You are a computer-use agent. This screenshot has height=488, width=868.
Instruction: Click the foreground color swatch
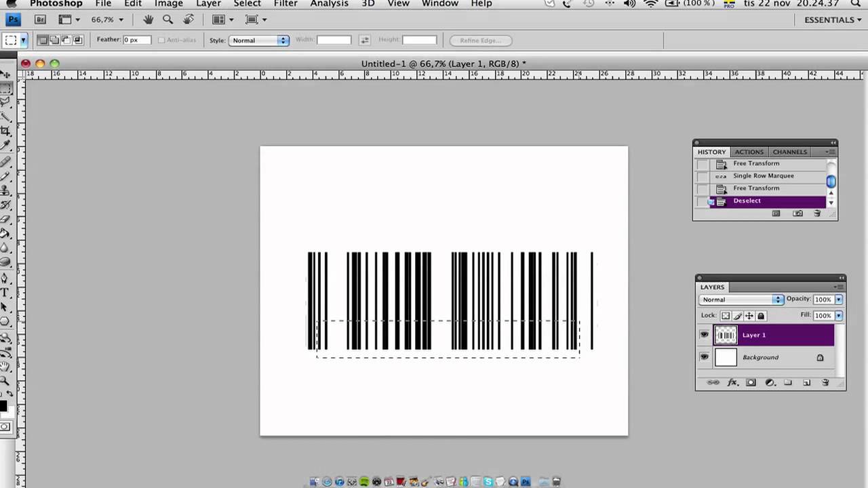(3, 406)
